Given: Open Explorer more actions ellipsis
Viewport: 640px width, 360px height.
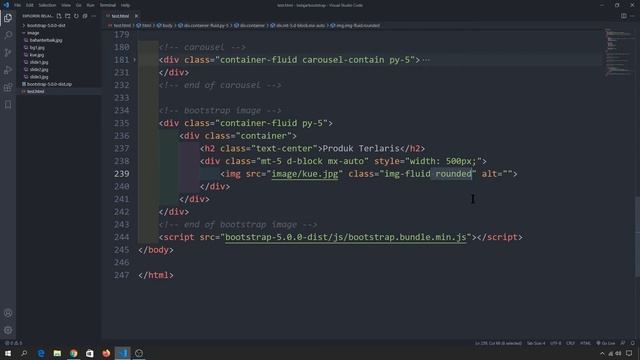Looking at the screenshot, I should tap(93, 16).
